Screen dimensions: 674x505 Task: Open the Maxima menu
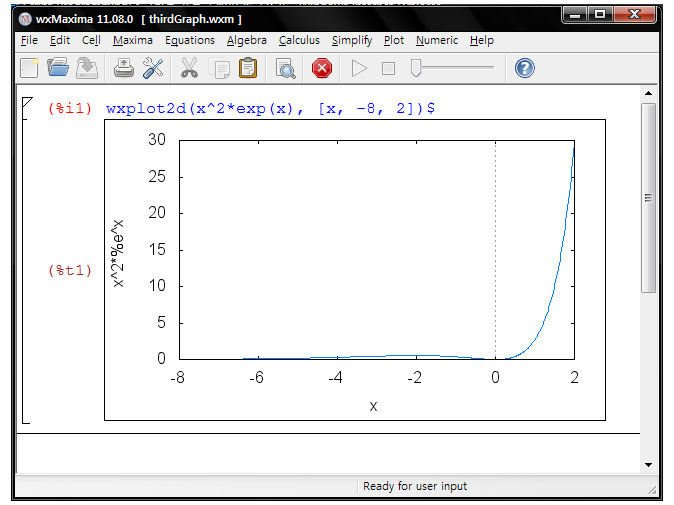[x=133, y=40]
